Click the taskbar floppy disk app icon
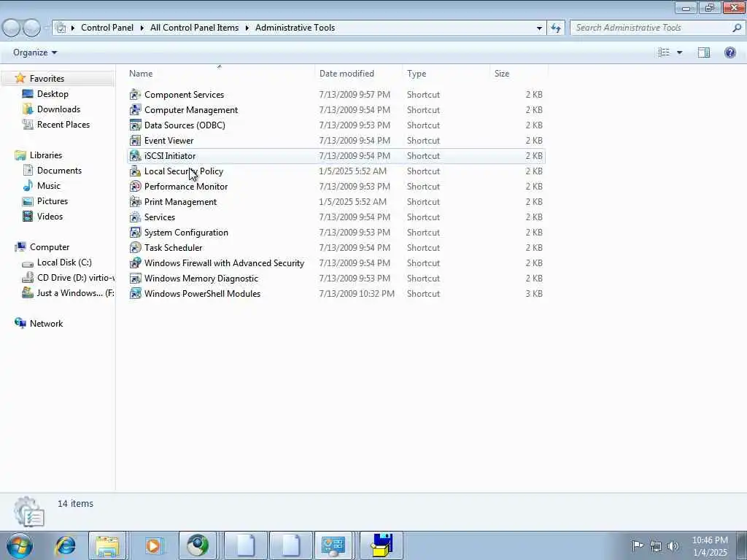This screenshot has height=560, width=747. pyautogui.click(x=382, y=545)
